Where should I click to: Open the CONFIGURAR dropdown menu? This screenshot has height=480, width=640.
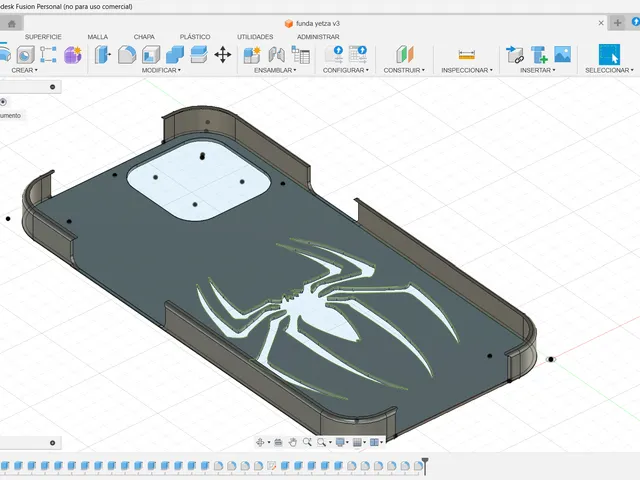click(x=346, y=70)
